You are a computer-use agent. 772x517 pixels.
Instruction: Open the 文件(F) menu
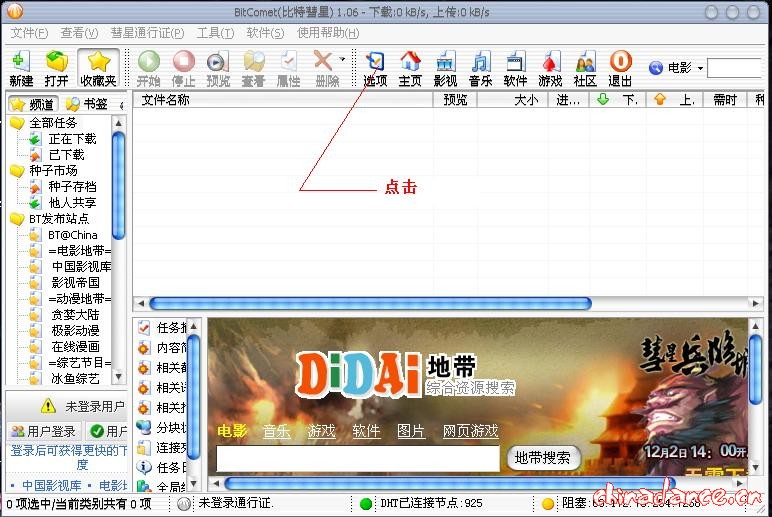(29, 33)
